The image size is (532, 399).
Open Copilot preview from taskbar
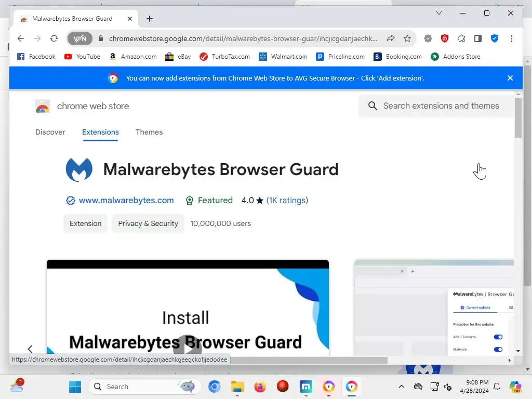pos(515,387)
